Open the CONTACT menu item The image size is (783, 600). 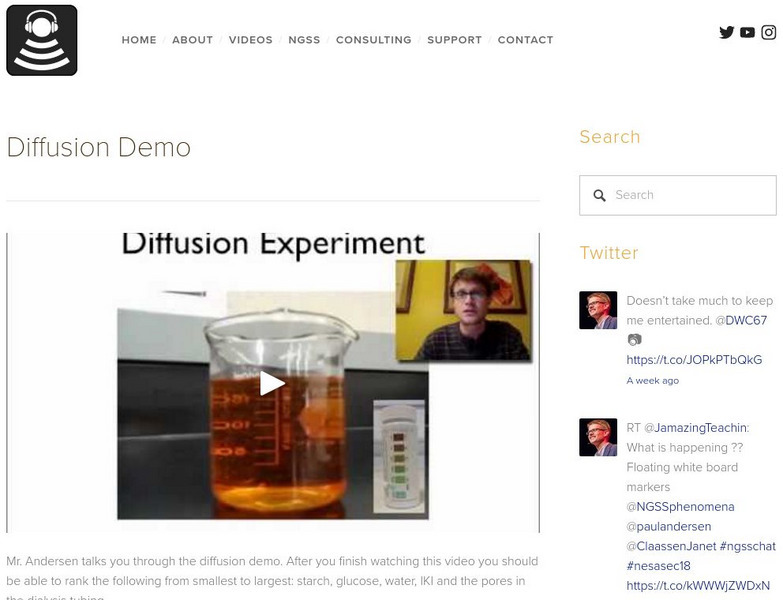click(525, 40)
